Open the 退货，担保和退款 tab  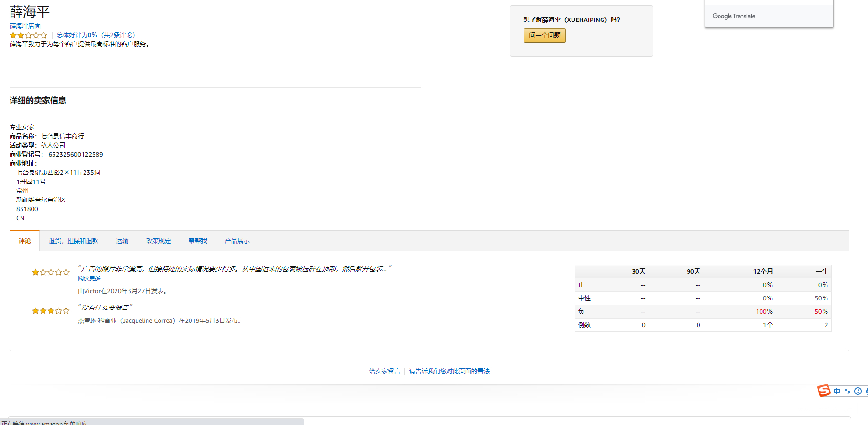coord(74,241)
